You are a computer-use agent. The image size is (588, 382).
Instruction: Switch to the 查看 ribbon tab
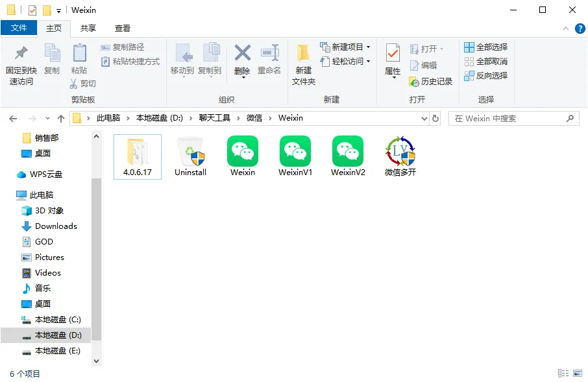(123, 28)
